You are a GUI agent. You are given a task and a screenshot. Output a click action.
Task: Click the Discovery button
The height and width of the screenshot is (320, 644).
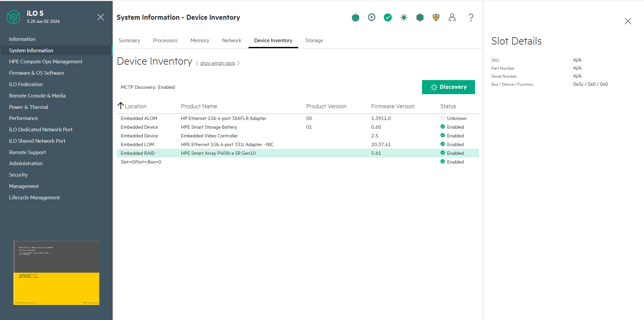click(x=448, y=87)
